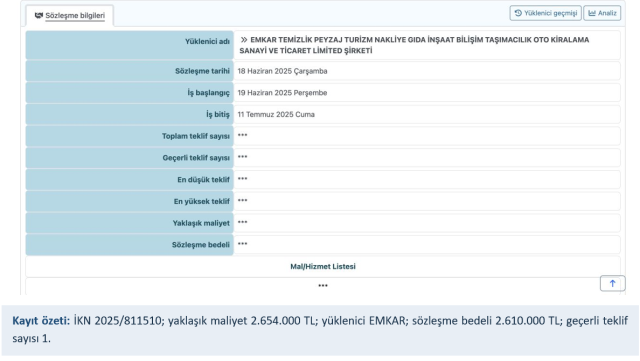This screenshot has width=640, height=361.
Task: Open the Sözleşme bilgileri tab
Action: (70, 16)
